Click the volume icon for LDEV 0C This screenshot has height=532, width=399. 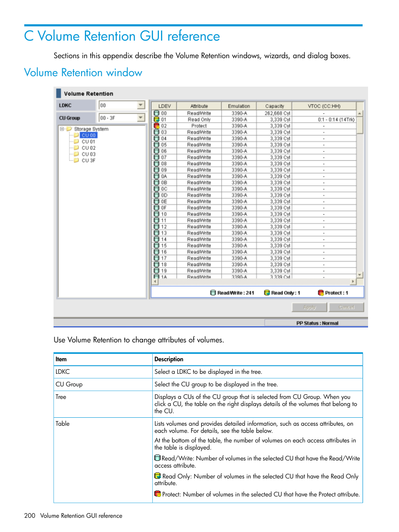[156, 189]
